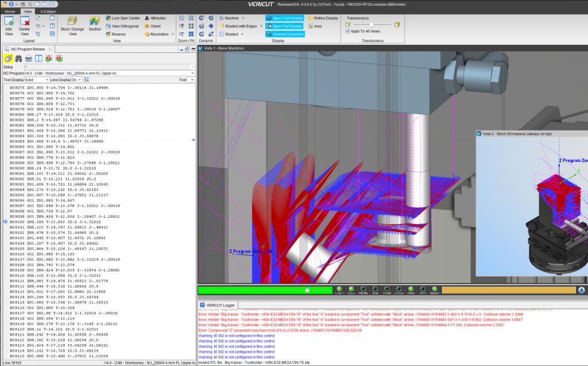Open the X-Caliper ribbon tab

[x=48, y=11]
